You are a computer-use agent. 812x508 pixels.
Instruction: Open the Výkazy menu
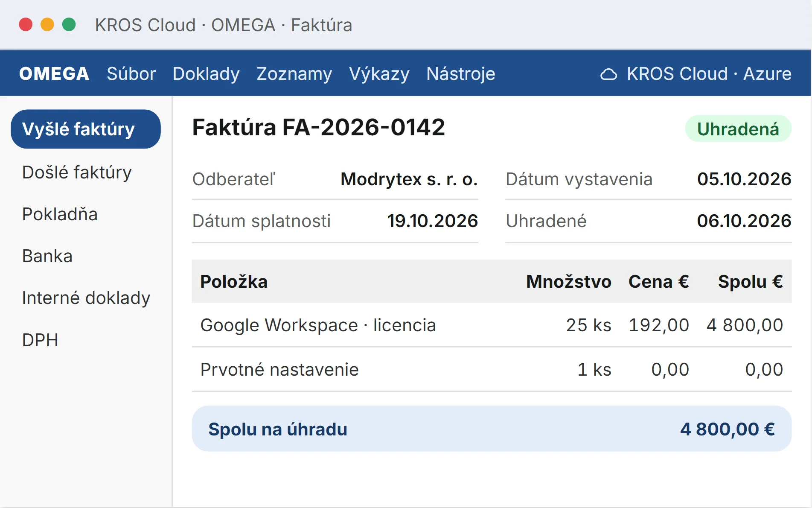click(379, 74)
